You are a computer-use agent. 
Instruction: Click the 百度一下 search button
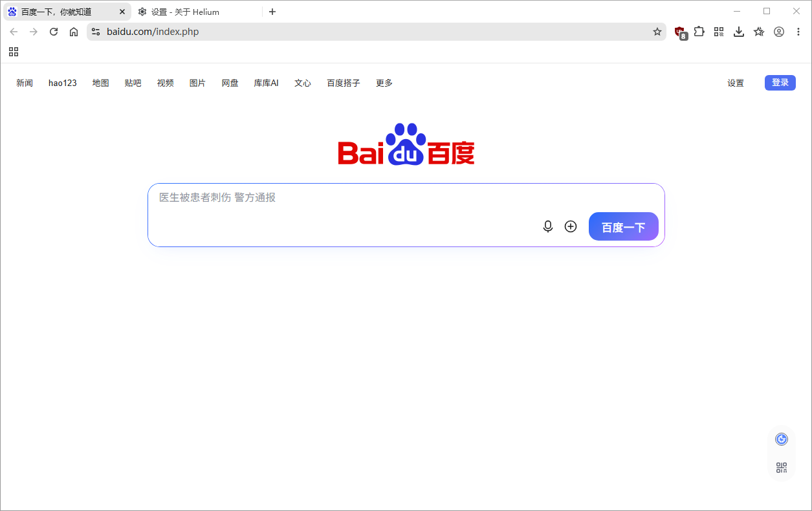624,226
